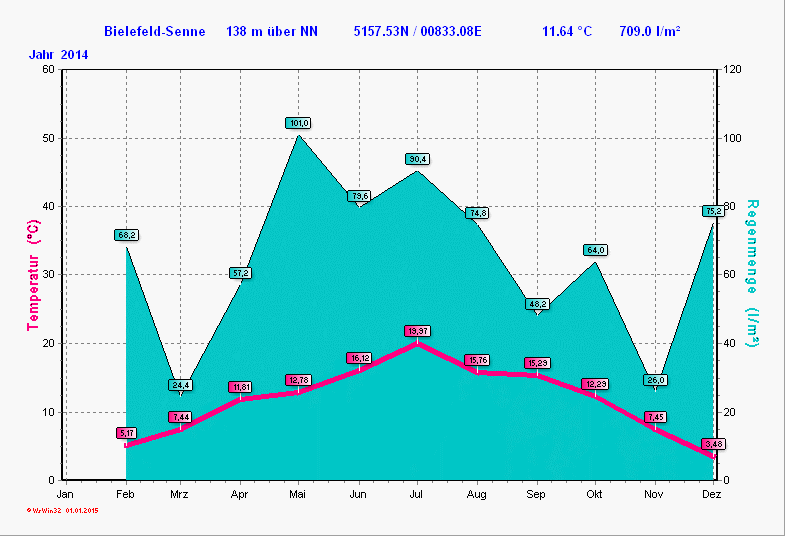
Task: Click the Aug label on x-axis
Action: tap(476, 494)
